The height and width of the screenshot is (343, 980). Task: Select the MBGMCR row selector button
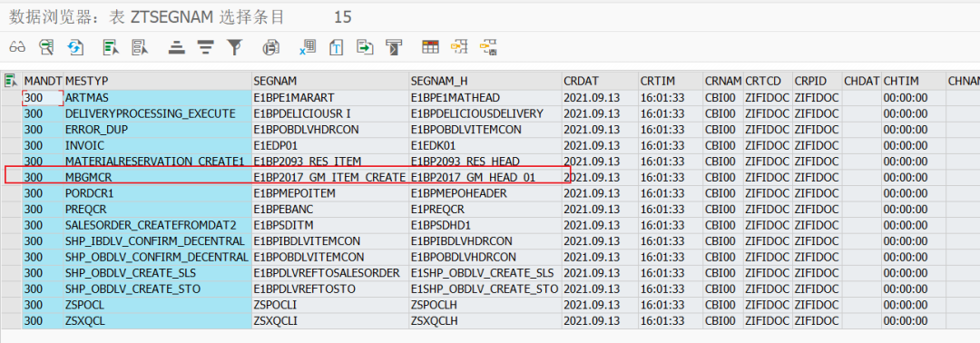coord(11,178)
